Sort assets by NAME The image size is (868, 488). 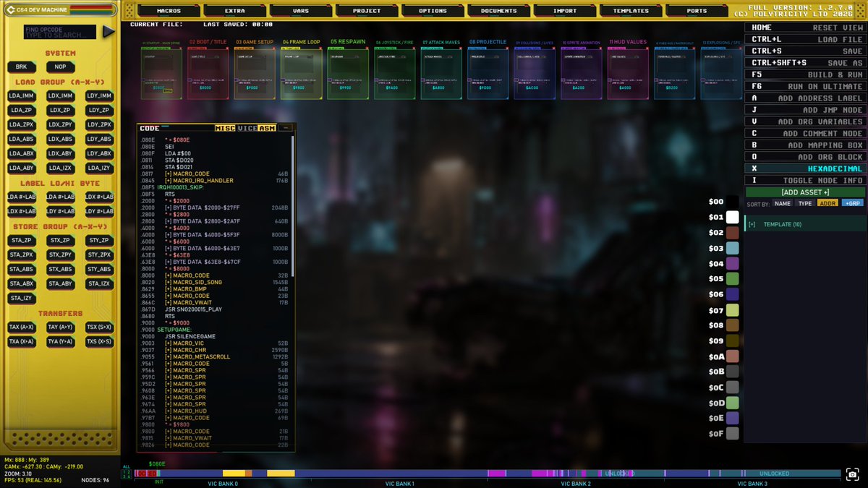782,203
